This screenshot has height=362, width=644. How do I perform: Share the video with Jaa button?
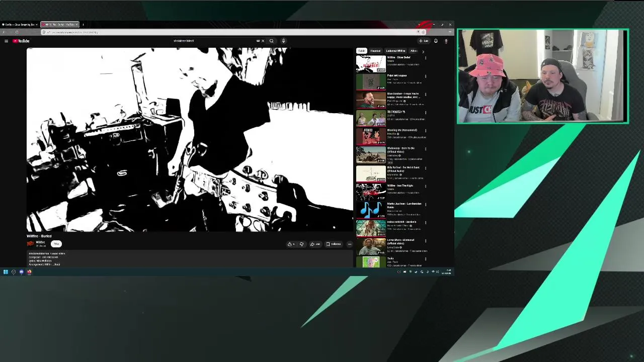[x=315, y=244]
